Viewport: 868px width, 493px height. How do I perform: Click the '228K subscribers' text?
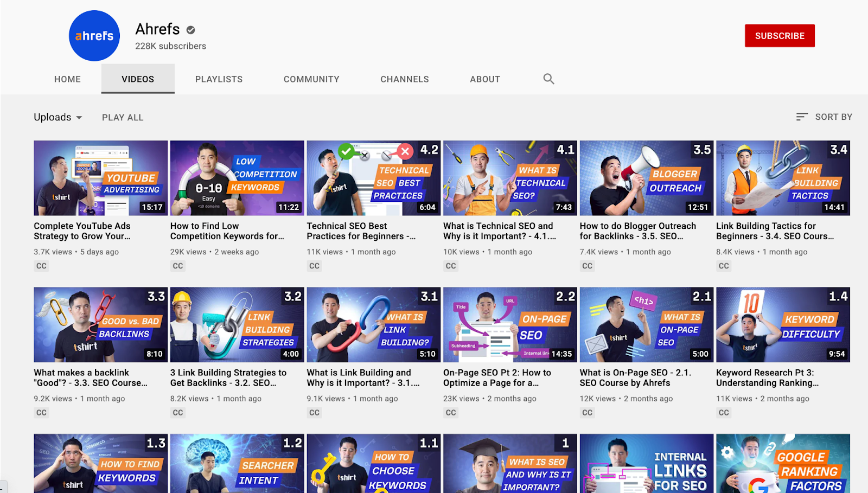pyautogui.click(x=170, y=46)
